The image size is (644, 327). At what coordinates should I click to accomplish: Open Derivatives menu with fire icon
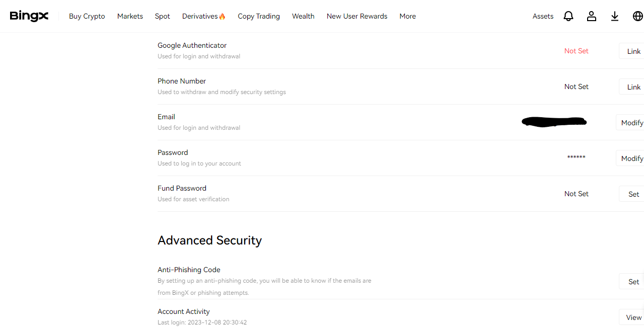tap(204, 16)
